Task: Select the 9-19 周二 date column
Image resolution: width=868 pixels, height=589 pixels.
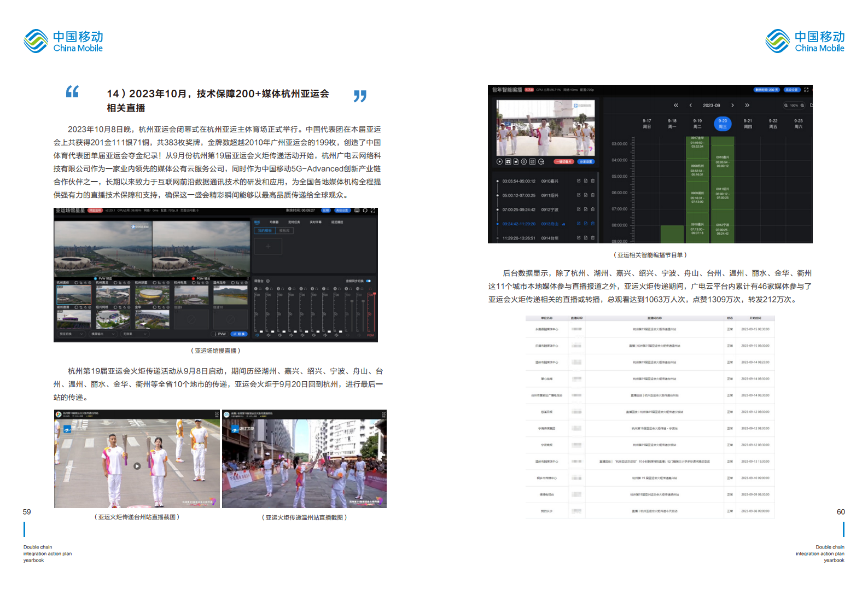Action: pyautogui.click(x=697, y=124)
